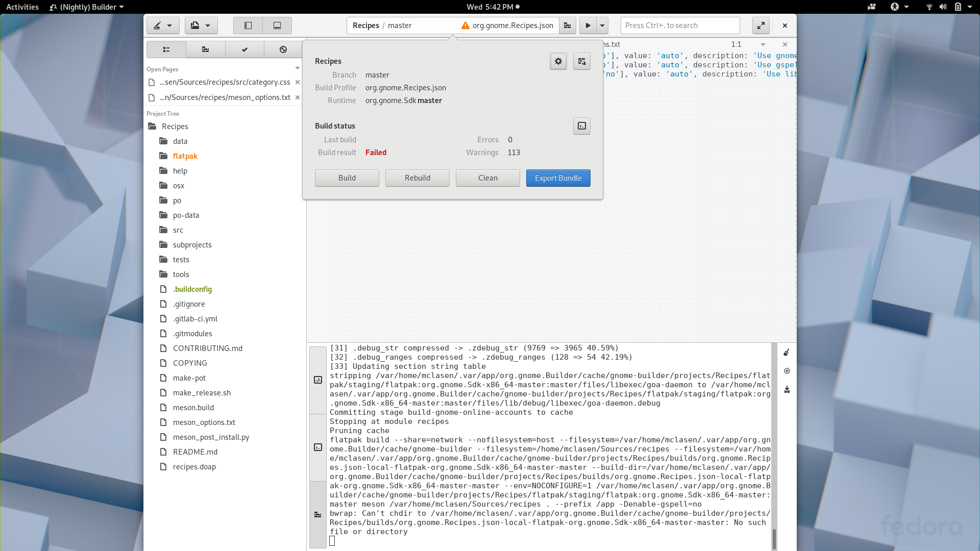This screenshot has height=551, width=980.
Task: Open meson_post_install.py file
Action: point(211,437)
